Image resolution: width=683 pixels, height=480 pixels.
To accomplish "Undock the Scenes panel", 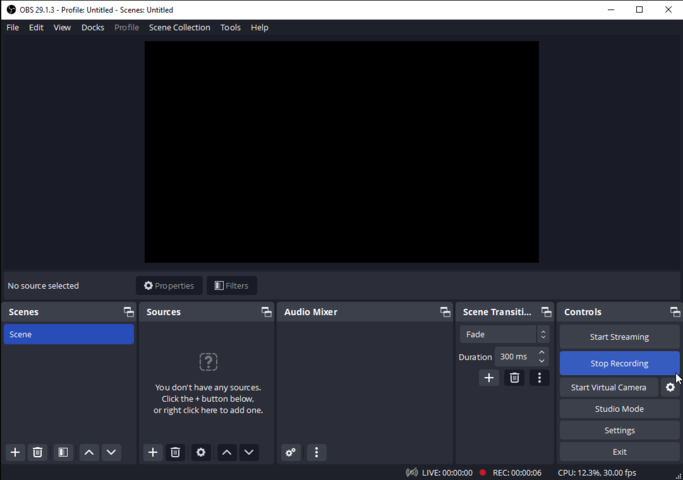I will pyautogui.click(x=128, y=312).
